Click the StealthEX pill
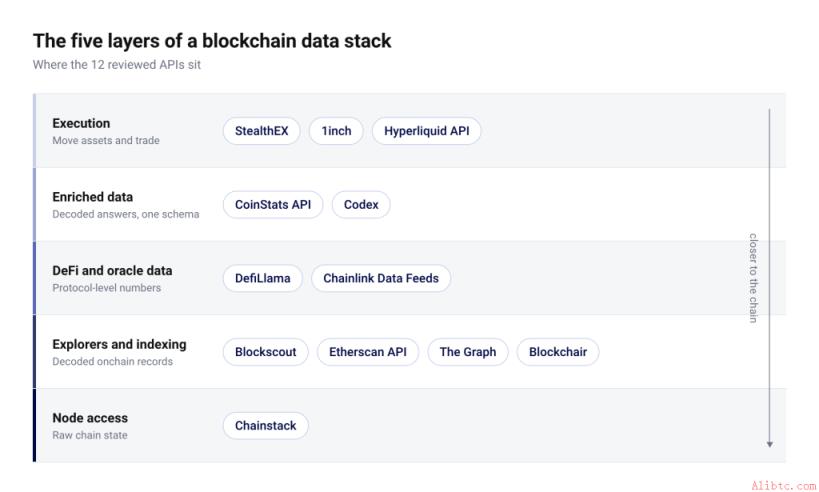The width and height of the screenshot is (819, 492). tap(261, 131)
